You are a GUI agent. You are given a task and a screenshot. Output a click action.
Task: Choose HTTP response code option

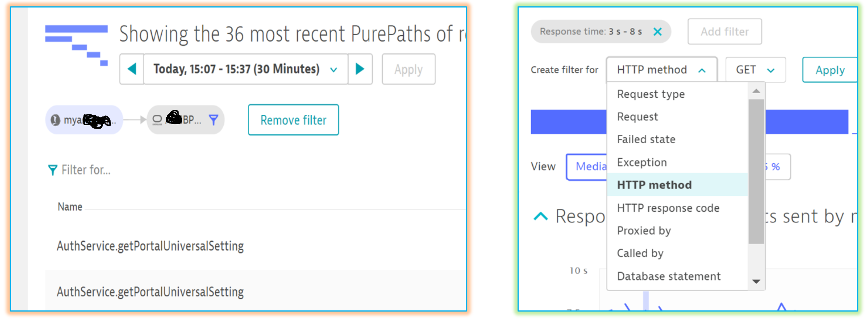(668, 208)
